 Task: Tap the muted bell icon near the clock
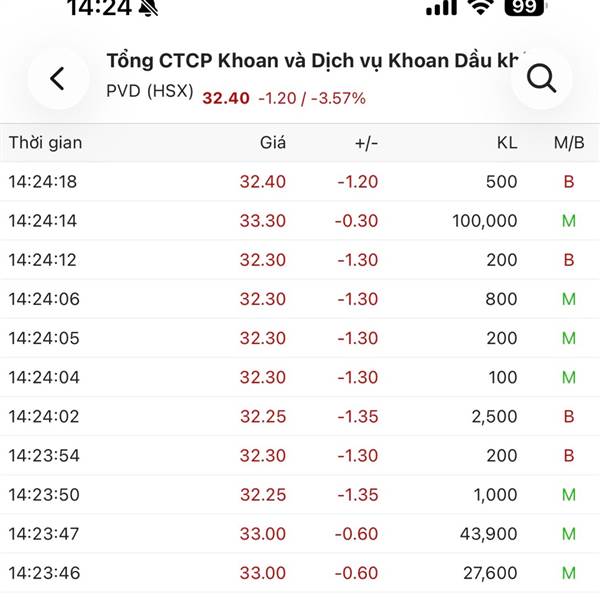149,8
